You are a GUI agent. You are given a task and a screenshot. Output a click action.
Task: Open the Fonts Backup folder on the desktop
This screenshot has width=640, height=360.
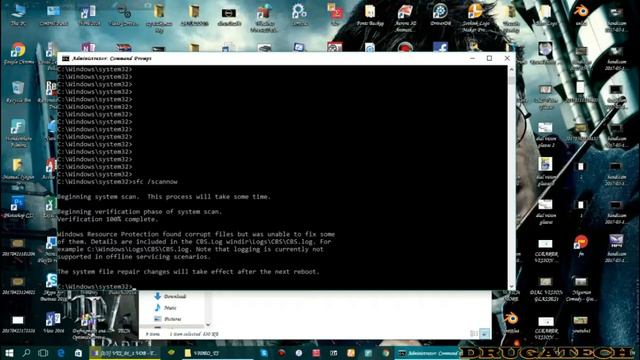[x=370, y=16]
